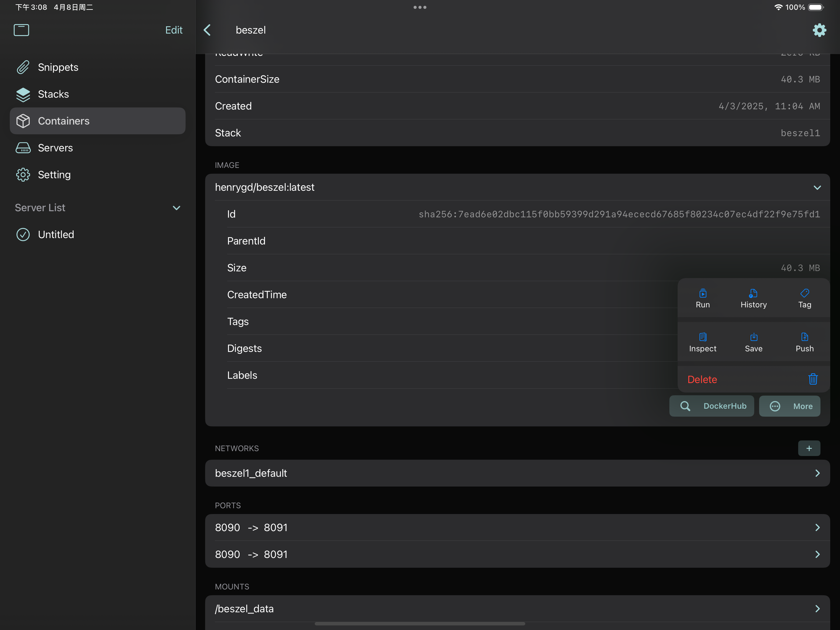The image size is (840, 630).
Task: Click the three-dot multitasking indicator
Action: click(x=420, y=7)
